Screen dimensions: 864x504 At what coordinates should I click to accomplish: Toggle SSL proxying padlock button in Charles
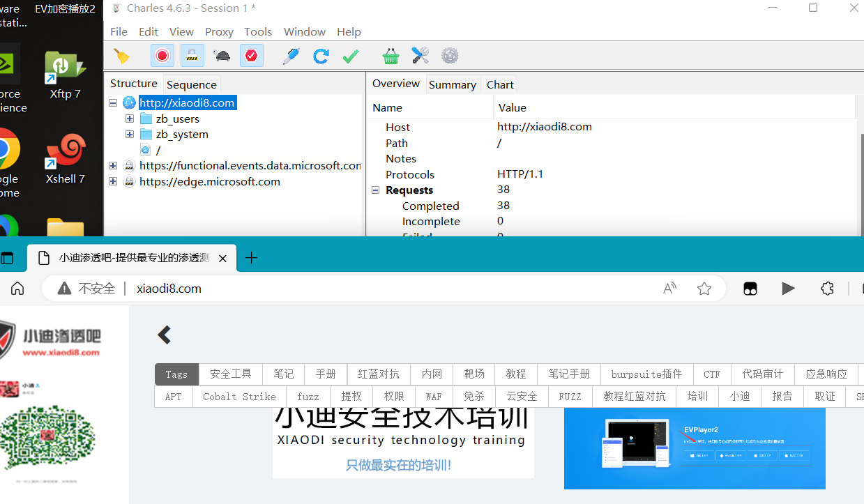pyautogui.click(x=192, y=56)
